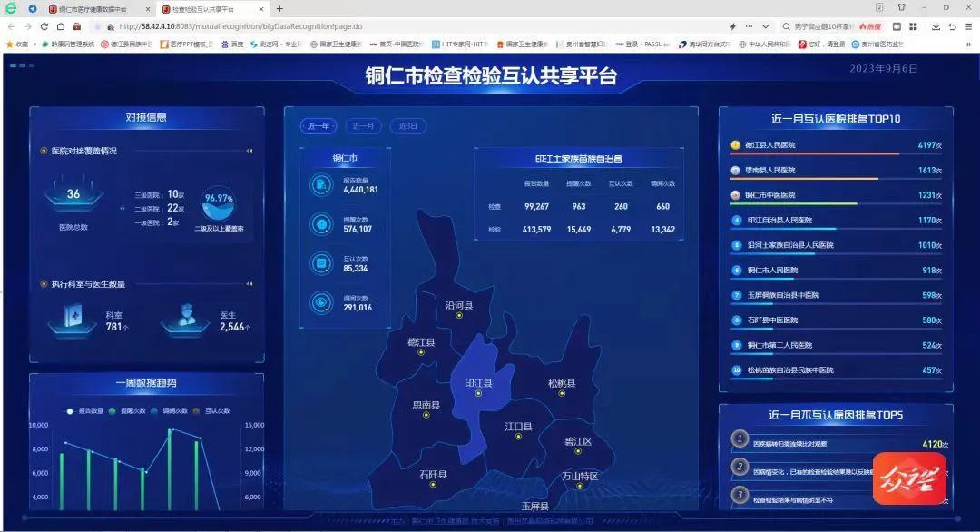Expand the bookmarks overflow chevron
Image resolution: width=980 pixels, height=532 pixels.
click(969, 44)
